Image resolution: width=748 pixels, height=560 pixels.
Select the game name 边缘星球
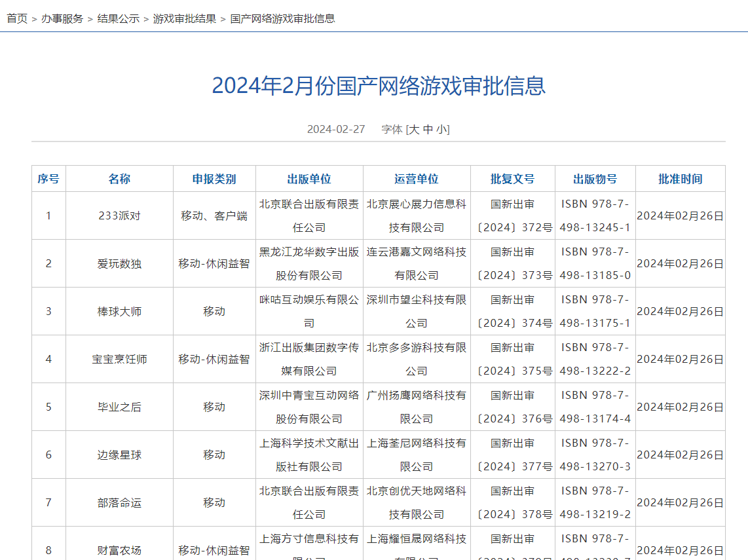click(119, 455)
